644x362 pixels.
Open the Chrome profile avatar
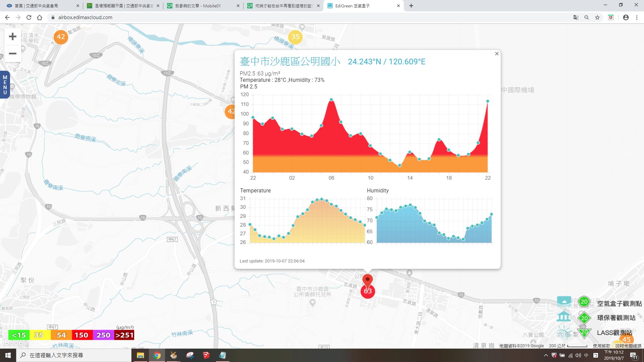(626, 17)
